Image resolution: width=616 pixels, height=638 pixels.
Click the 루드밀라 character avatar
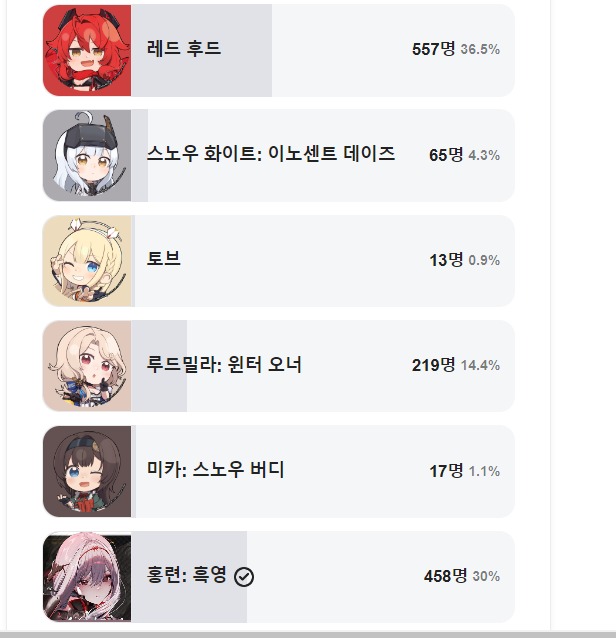tap(87, 366)
